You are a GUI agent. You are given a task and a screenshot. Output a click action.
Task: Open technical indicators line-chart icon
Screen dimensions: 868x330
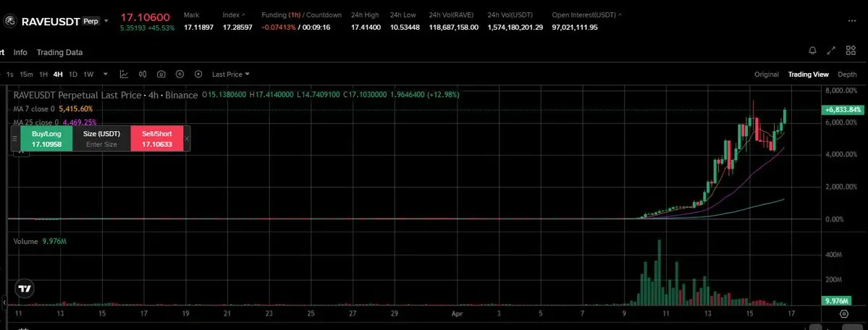pyautogui.click(x=124, y=75)
